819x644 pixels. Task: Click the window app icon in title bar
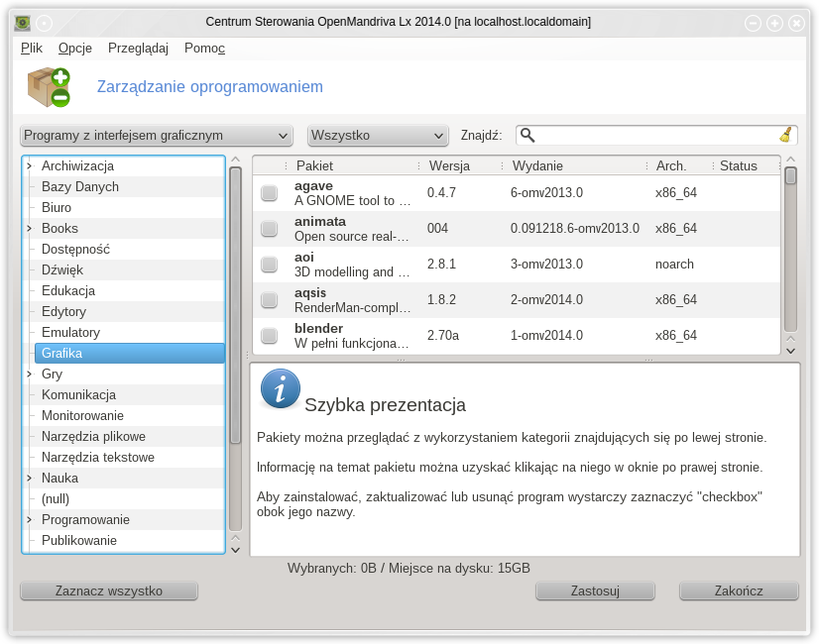coord(23,23)
